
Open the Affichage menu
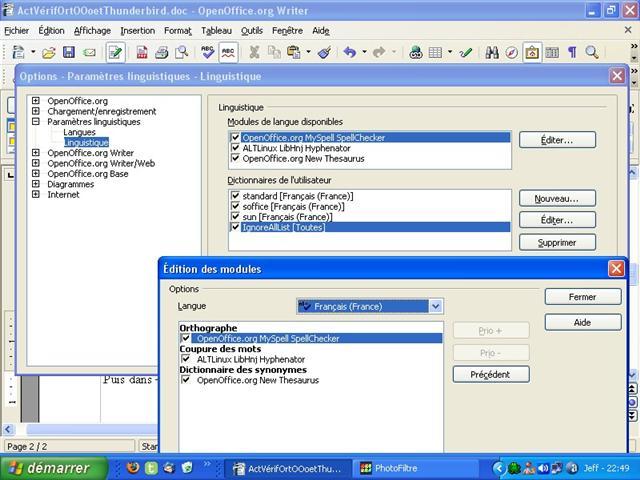pyautogui.click(x=92, y=31)
